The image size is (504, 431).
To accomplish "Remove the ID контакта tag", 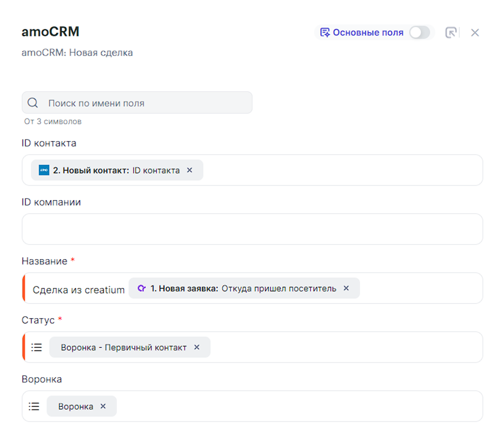I will (189, 170).
